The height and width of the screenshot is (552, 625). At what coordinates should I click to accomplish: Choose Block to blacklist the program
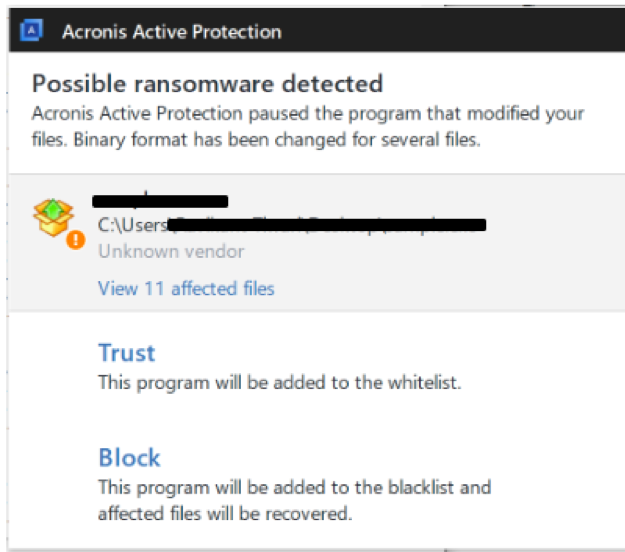[129, 458]
